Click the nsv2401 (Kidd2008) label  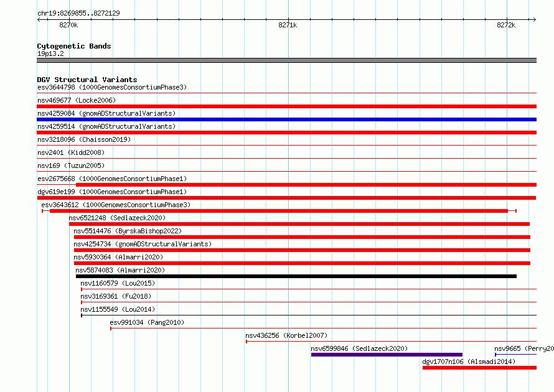point(71,152)
